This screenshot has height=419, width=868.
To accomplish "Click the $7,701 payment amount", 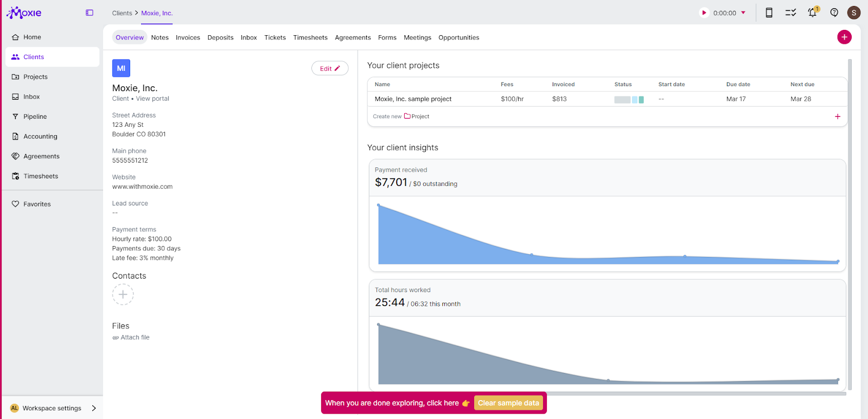I will coord(391,182).
